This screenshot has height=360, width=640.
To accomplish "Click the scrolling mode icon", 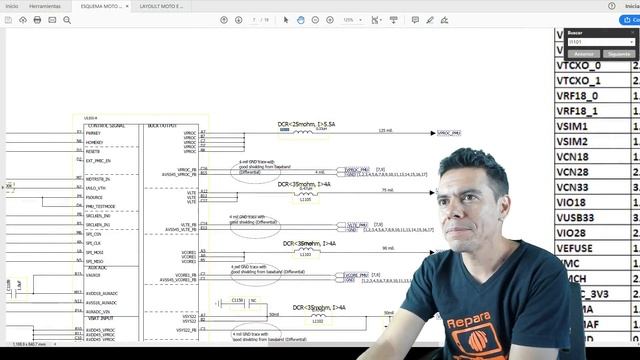I will pos(393,20).
